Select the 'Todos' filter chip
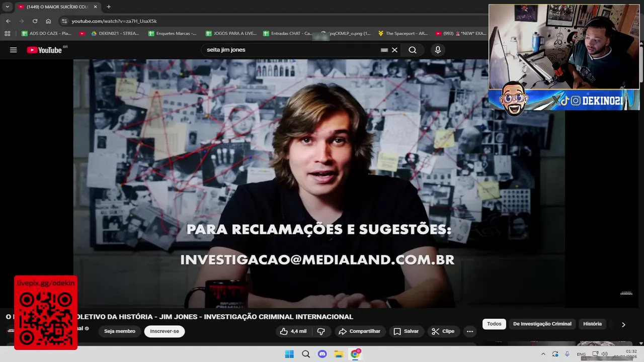 pyautogui.click(x=494, y=324)
